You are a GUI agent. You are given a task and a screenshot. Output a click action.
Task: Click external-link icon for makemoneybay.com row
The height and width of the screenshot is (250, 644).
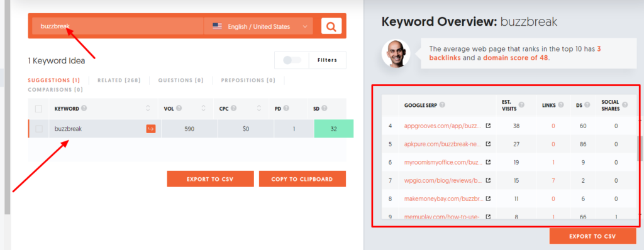pyautogui.click(x=488, y=198)
